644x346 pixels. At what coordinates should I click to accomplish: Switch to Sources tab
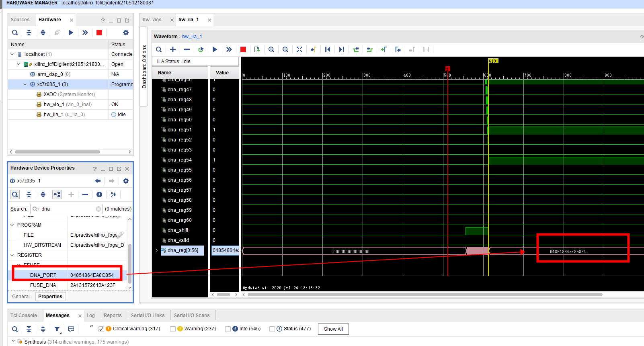(20, 20)
